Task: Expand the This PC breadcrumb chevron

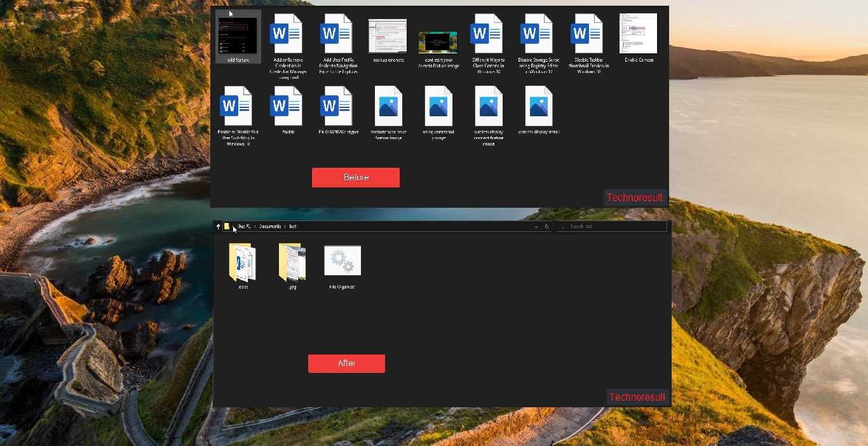Action: pos(255,226)
